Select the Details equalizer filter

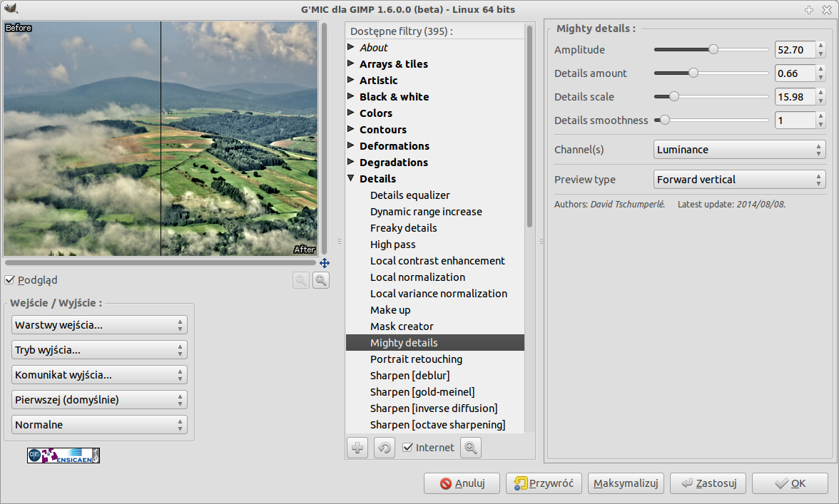click(410, 195)
